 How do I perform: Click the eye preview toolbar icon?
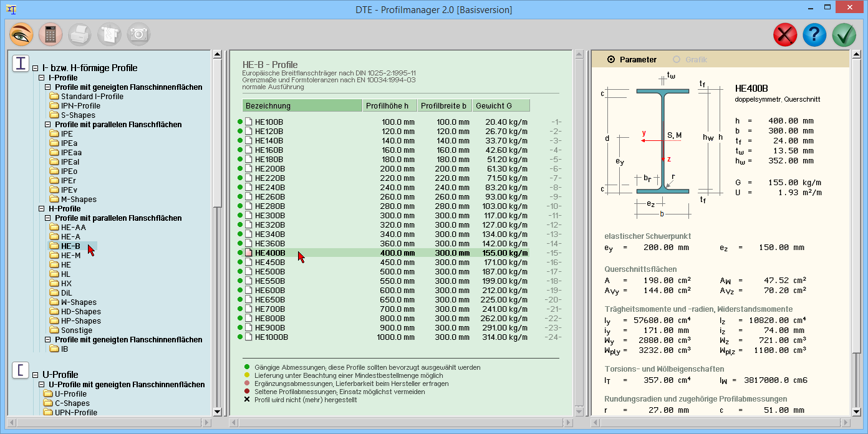21,34
